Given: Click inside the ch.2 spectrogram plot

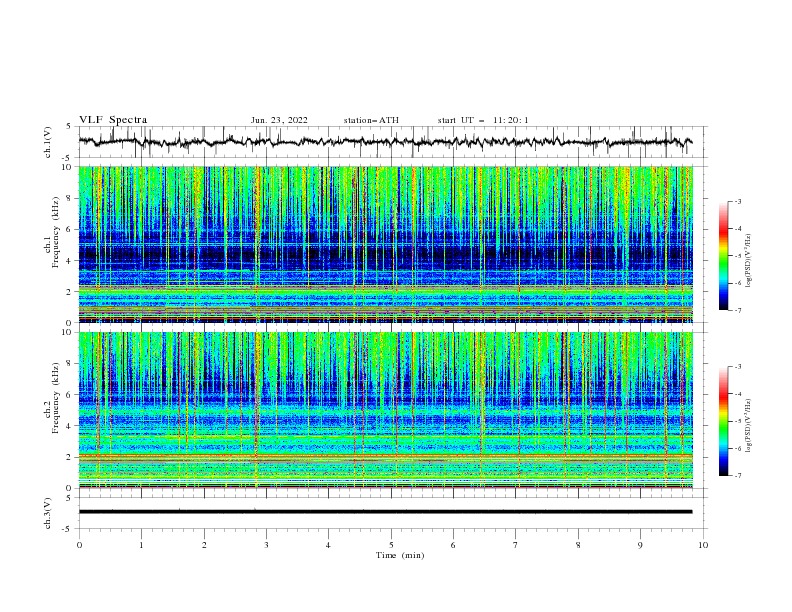Looking at the screenshot, I should pos(385,410).
